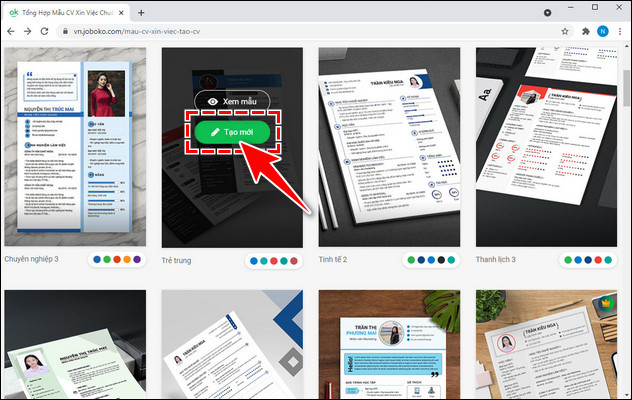The height and width of the screenshot is (400, 632).
Task: Click the Thanh lịch 3 template title
Action: [x=496, y=260]
